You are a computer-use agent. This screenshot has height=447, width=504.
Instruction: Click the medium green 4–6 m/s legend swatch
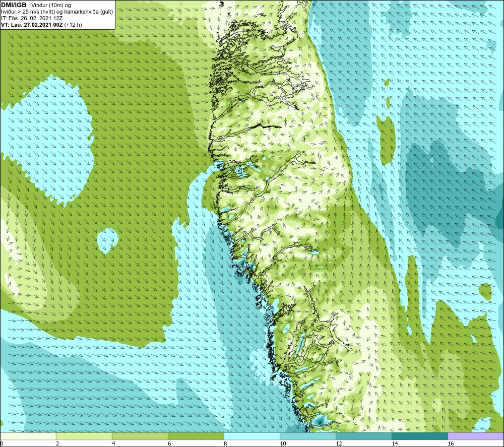coord(140,436)
